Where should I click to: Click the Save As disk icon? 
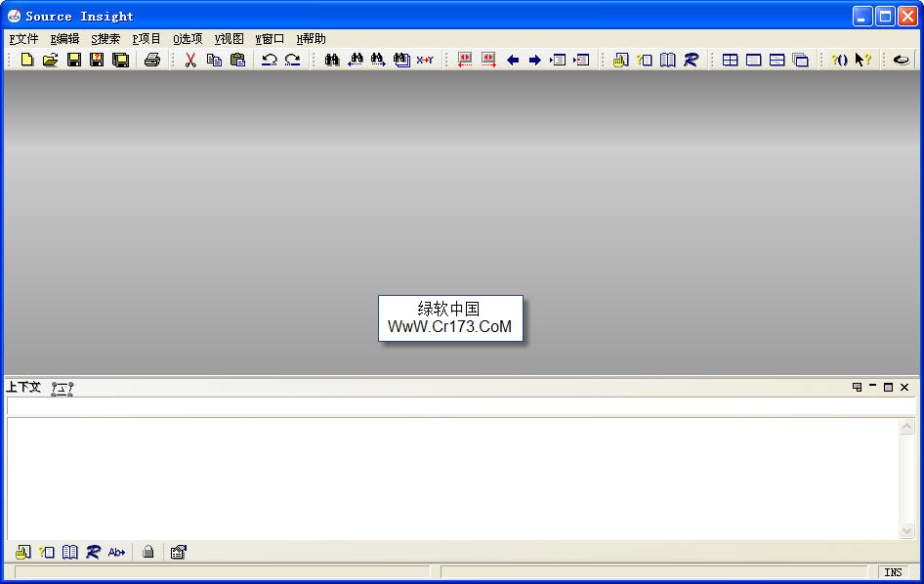point(97,60)
